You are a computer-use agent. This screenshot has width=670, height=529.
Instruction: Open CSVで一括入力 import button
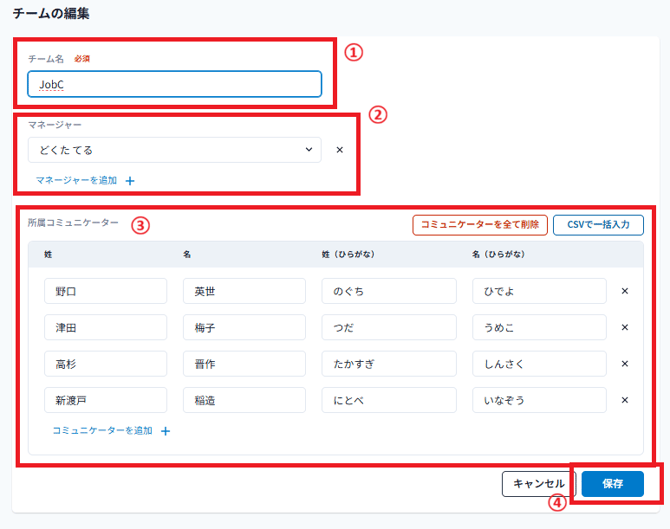tap(597, 225)
